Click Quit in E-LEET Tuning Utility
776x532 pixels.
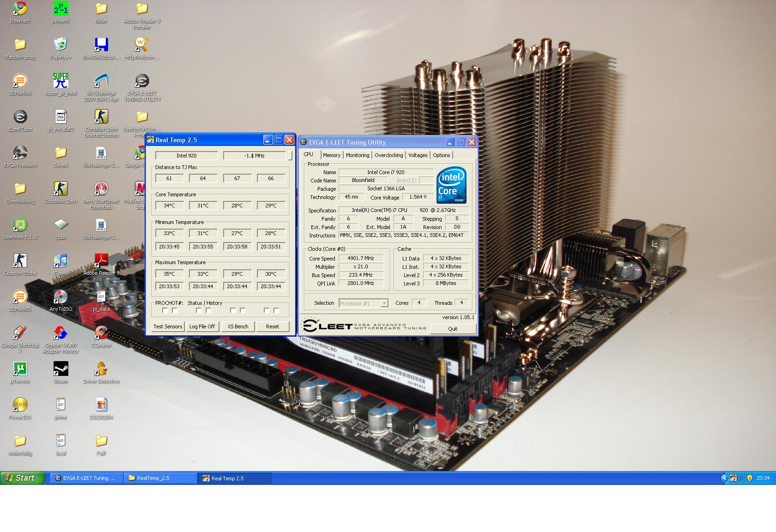click(x=453, y=329)
